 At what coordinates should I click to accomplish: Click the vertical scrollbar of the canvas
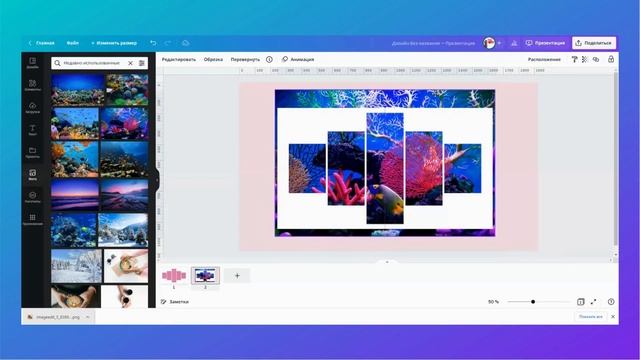click(x=616, y=159)
